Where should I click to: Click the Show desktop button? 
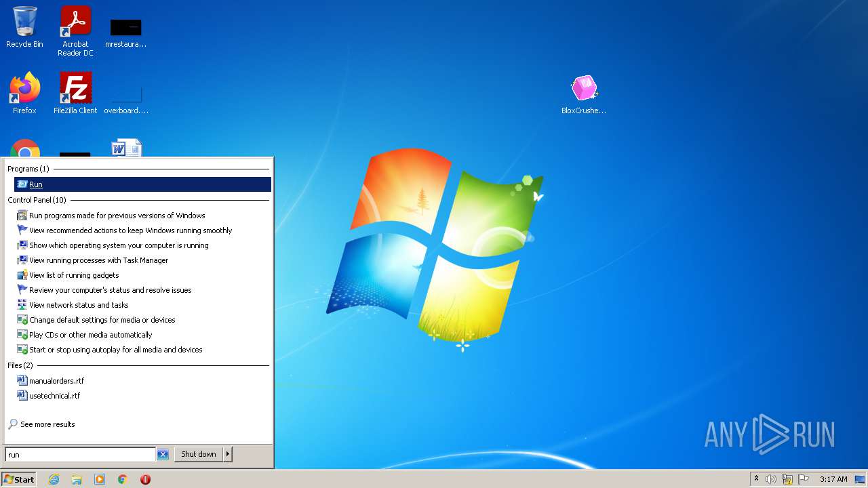coord(860,479)
